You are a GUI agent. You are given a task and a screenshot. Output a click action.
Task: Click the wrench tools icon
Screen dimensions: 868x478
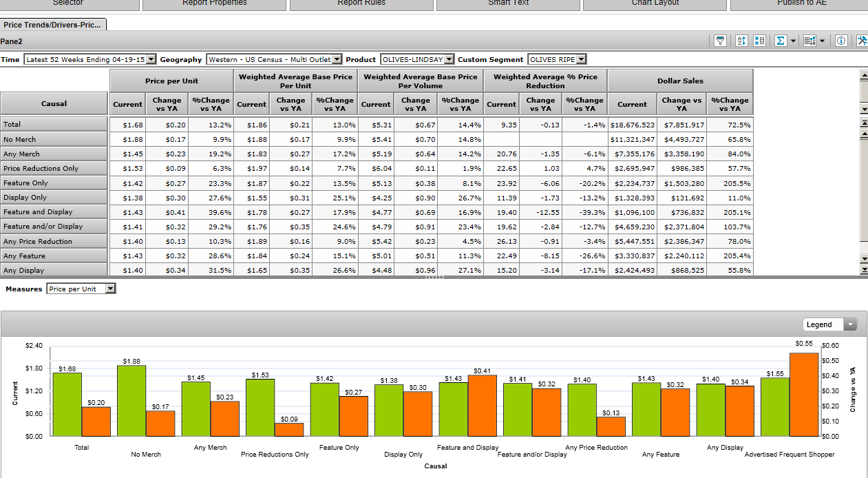click(862, 41)
